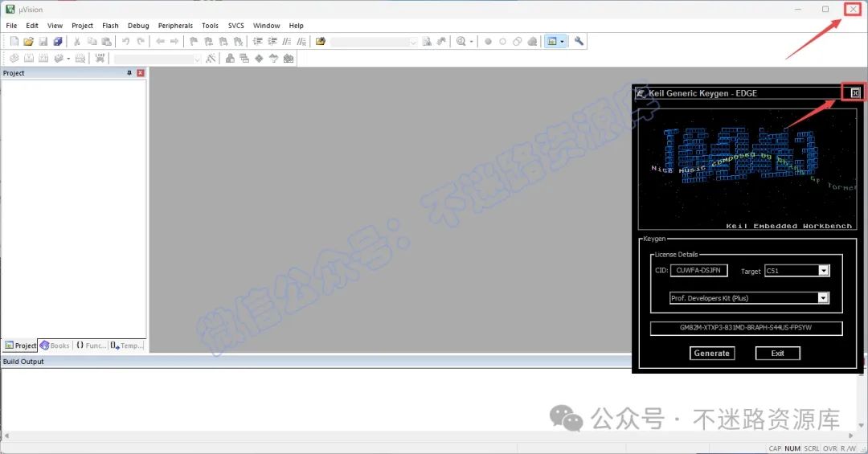Open File Extensions and Environment manager
This screenshot has width=868, height=454.
point(230,58)
